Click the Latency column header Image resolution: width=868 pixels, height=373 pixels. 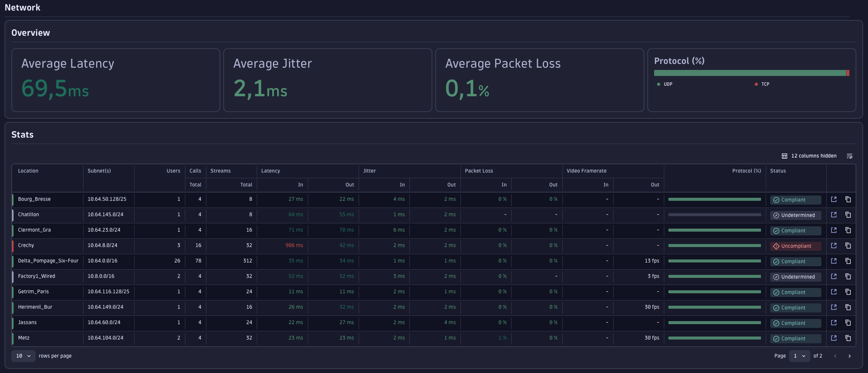coord(271,171)
